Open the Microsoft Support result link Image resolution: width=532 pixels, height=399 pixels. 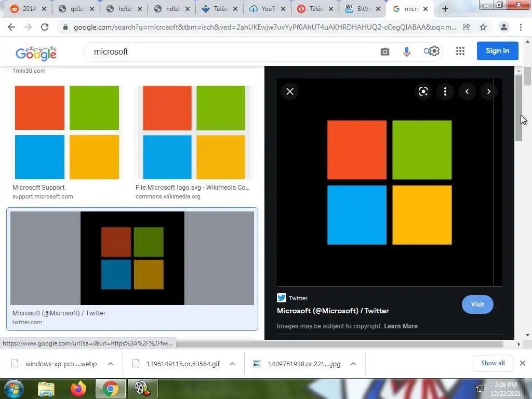38,187
